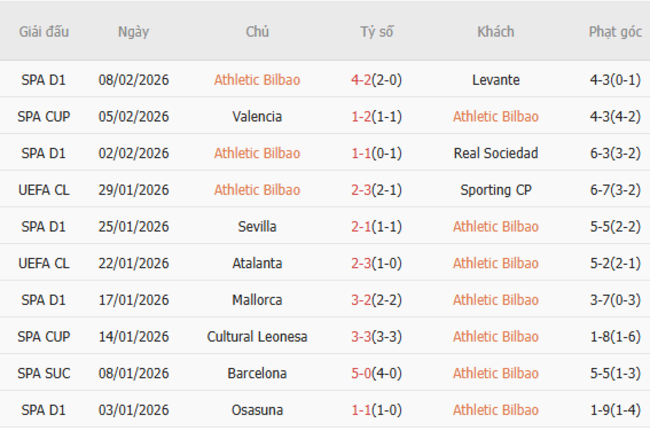Select the Ngày column header
The width and height of the screenshot is (650, 431).
point(133,32)
